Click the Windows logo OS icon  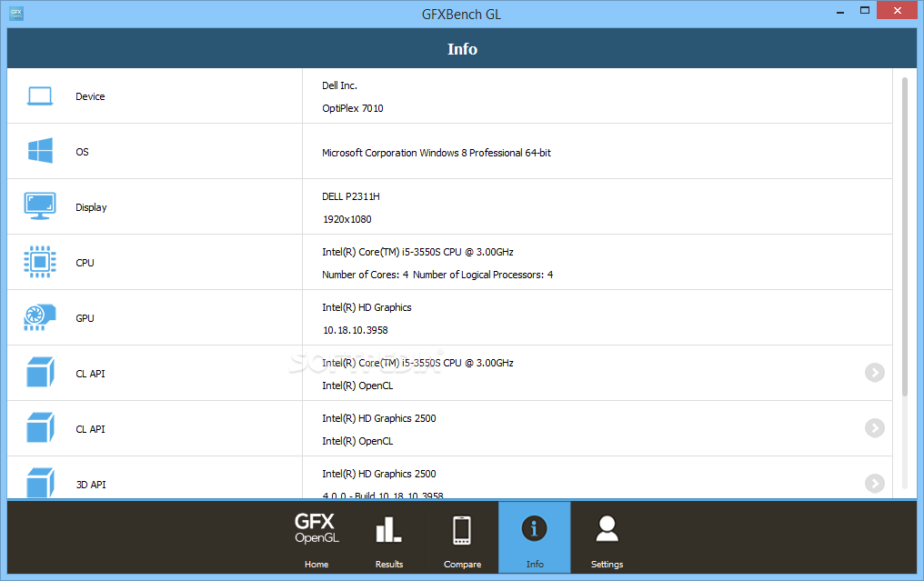[x=40, y=151]
